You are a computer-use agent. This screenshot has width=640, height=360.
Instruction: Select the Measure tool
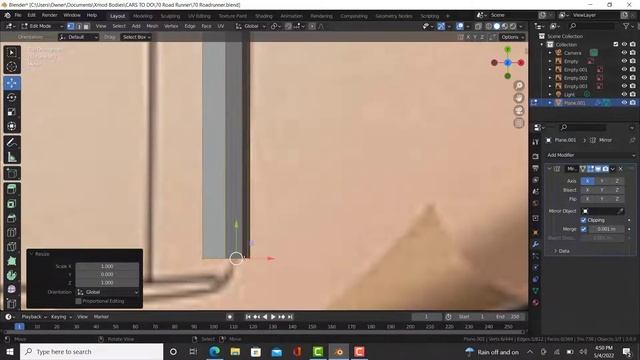[x=12, y=157]
